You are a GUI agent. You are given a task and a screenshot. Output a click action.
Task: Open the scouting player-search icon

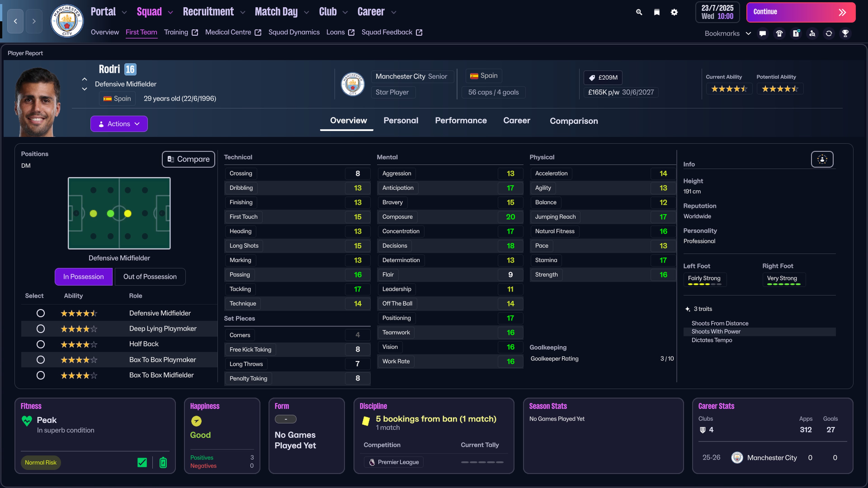[x=812, y=33]
